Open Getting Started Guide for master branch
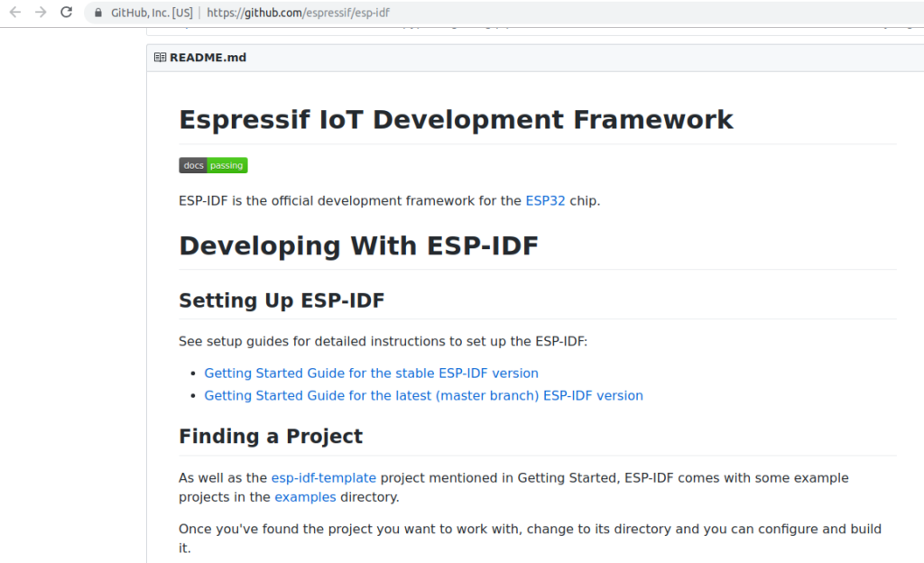The image size is (924, 563). click(x=424, y=396)
